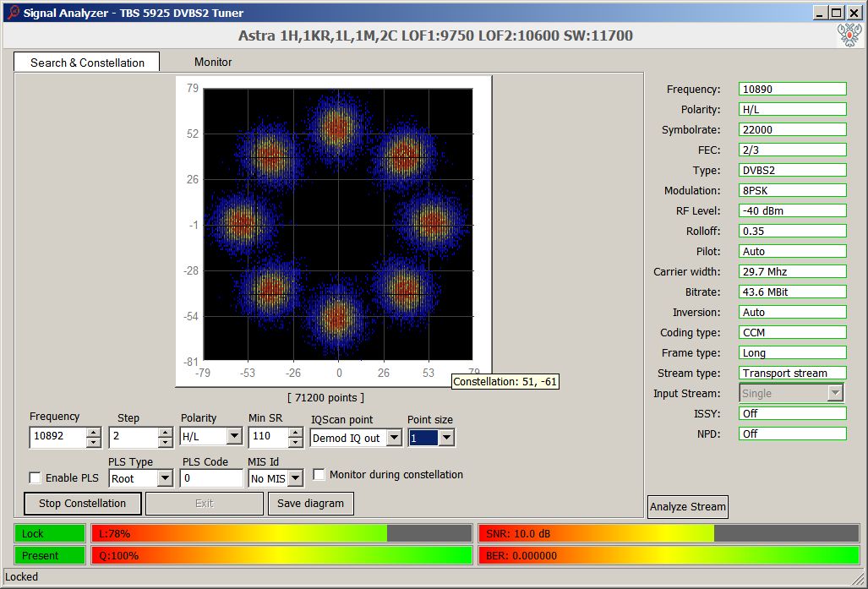Toggle Monitor during constellation checkbox
Image resolution: width=868 pixels, height=589 pixels.
click(319, 474)
